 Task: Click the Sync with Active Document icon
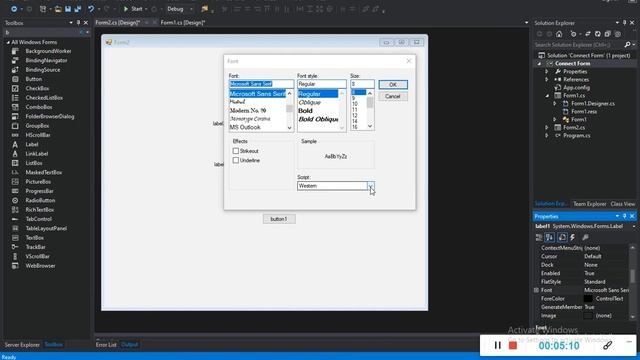(588, 34)
